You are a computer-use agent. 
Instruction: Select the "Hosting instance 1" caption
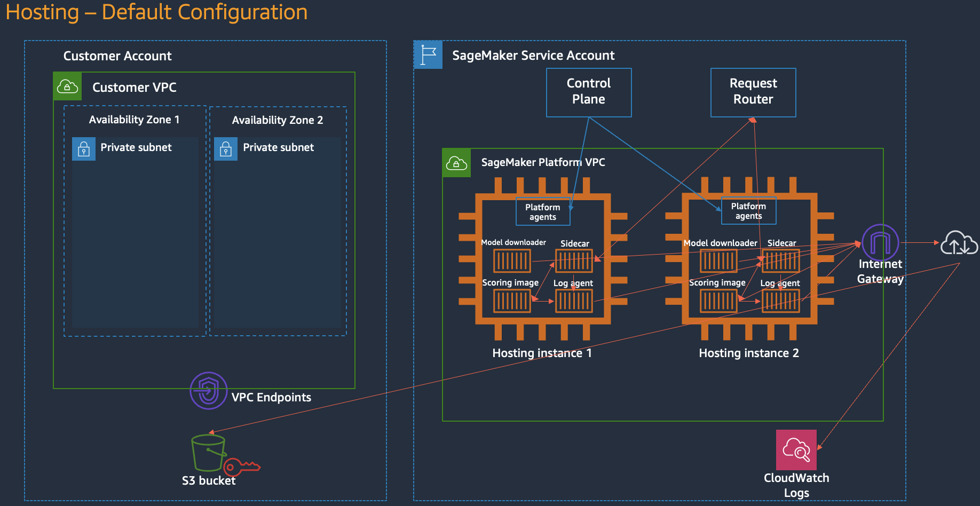(542, 353)
